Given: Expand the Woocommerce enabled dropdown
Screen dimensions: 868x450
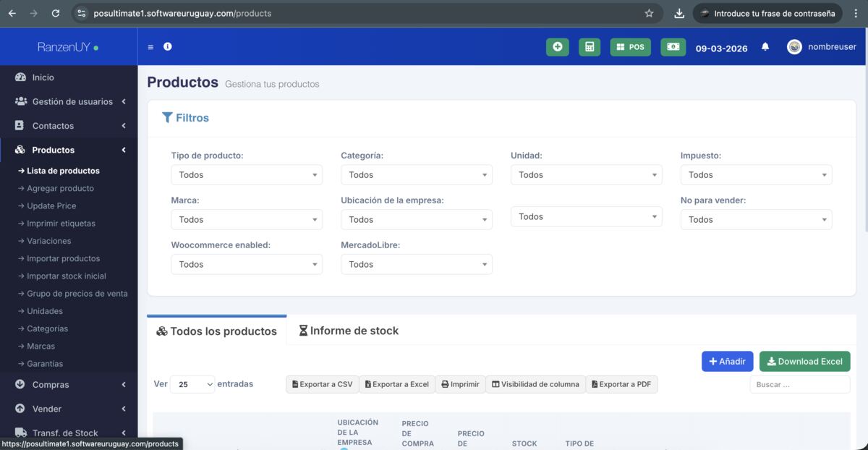Looking at the screenshot, I should (x=247, y=264).
